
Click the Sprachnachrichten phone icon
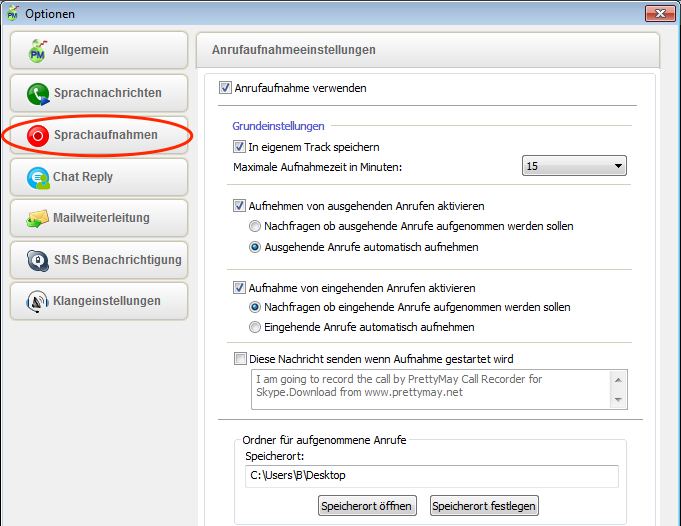[39, 94]
